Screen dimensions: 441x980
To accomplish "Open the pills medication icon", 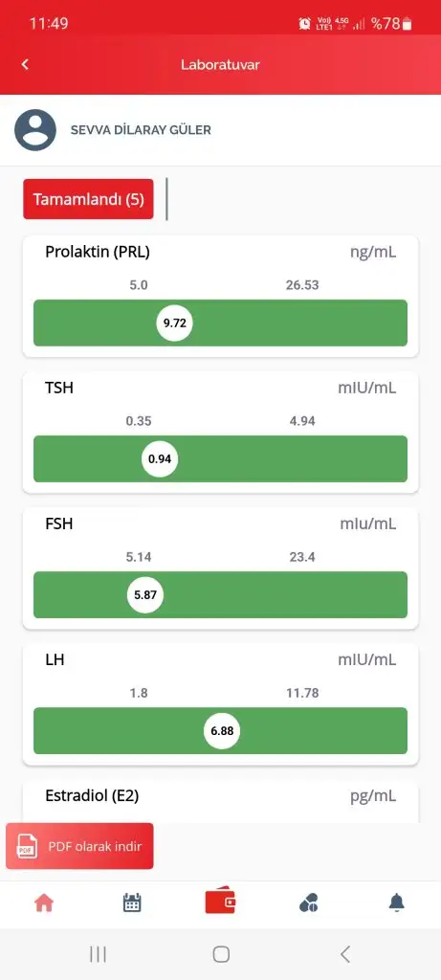I will [309, 902].
